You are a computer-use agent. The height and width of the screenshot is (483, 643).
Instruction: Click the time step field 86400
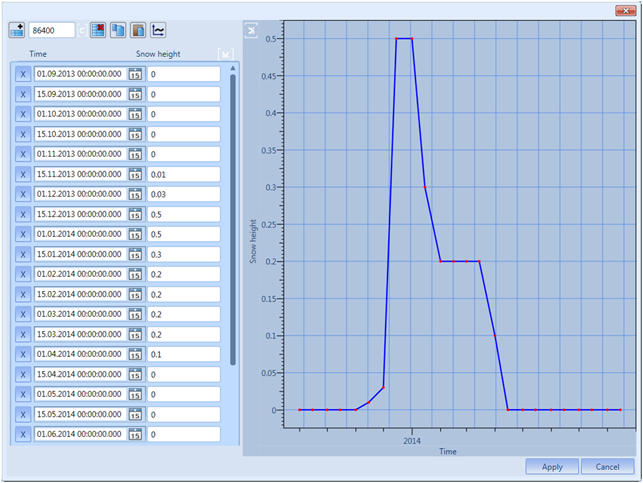(52, 30)
